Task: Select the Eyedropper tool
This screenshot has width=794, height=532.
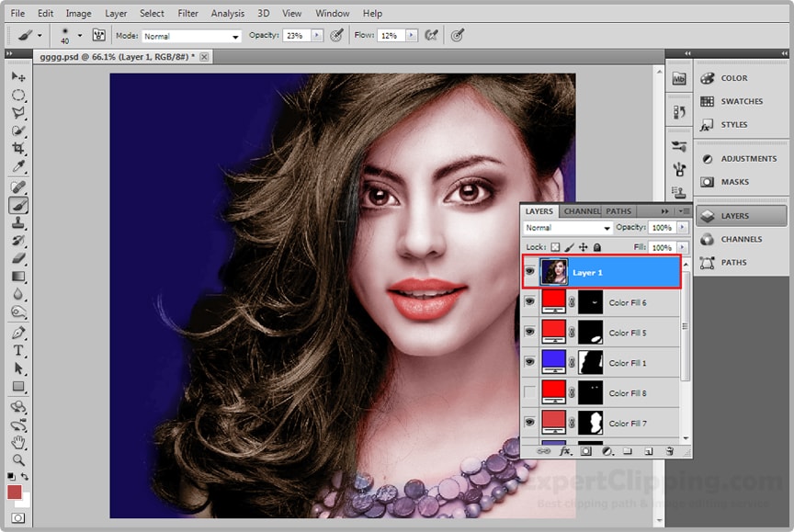Action: tap(18, 166)
